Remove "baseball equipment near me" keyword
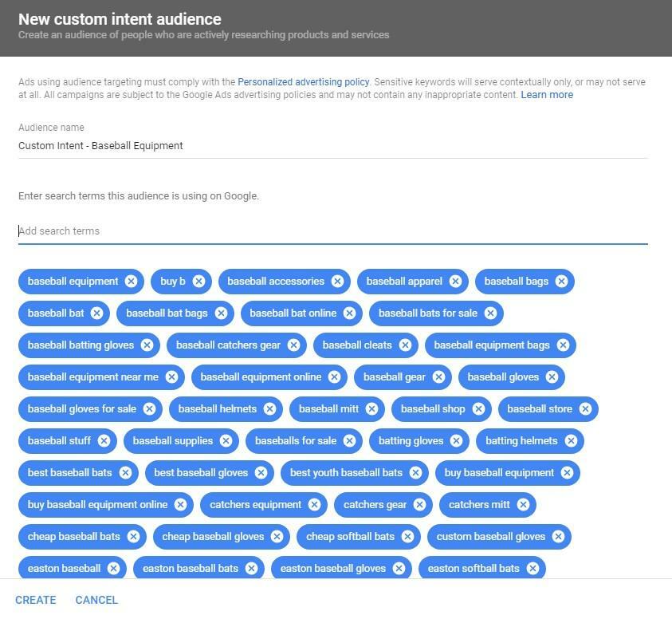The width and height of the screenshot is (672, 619). click(172, 377)
